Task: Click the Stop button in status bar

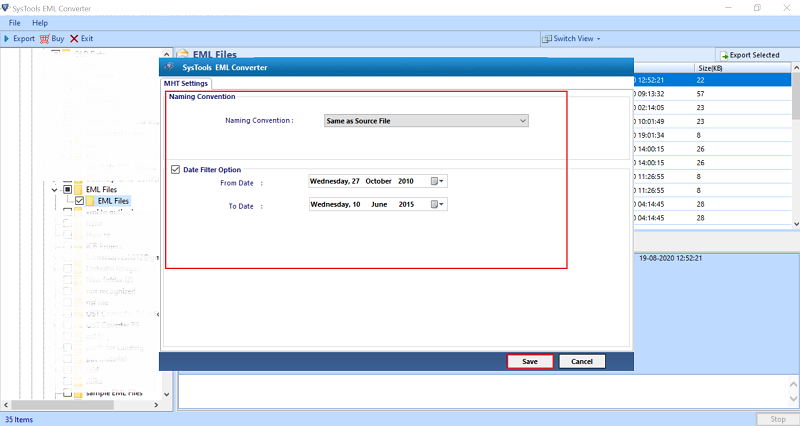Action: point(778,419)
